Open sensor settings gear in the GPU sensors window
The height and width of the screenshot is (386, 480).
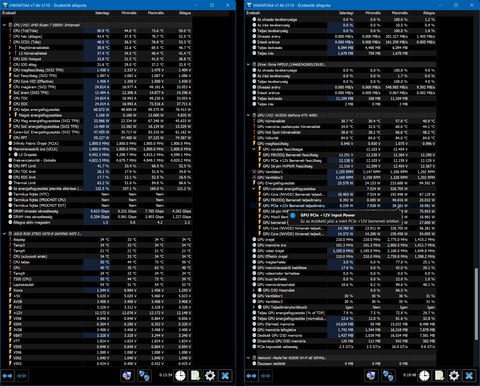tap(454, 376)
